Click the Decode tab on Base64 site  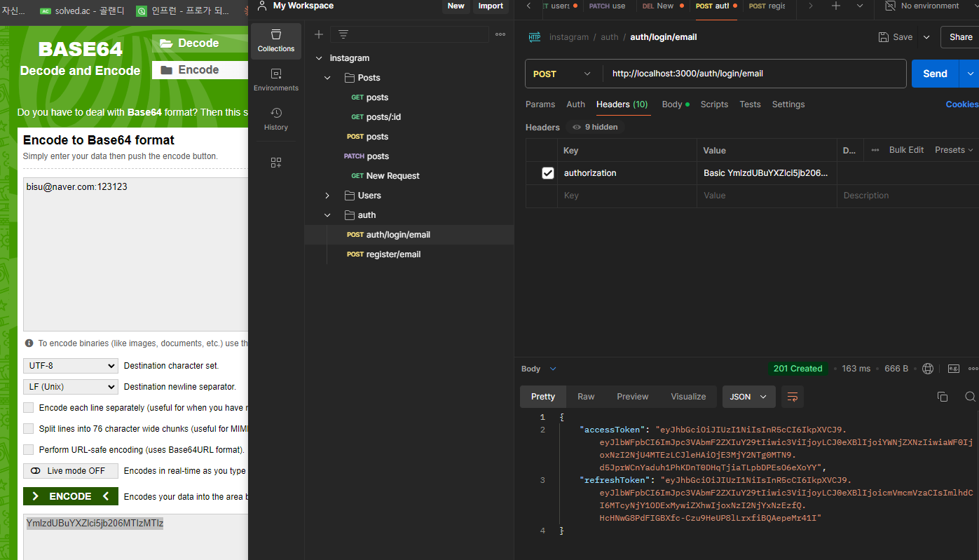(x=200, y=43)
